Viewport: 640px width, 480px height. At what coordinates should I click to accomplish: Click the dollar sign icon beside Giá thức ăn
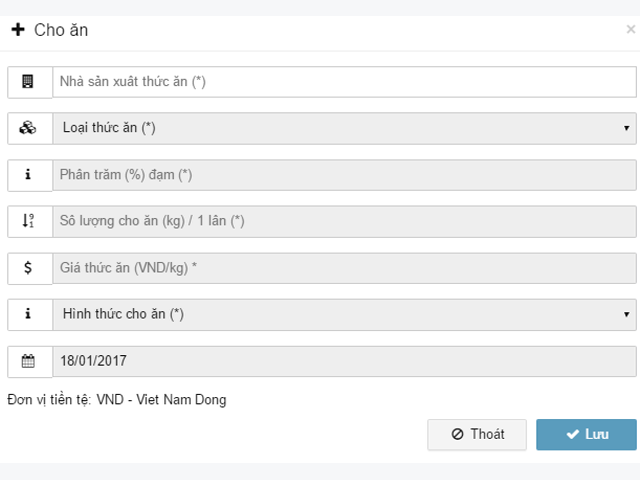[28, 268]
